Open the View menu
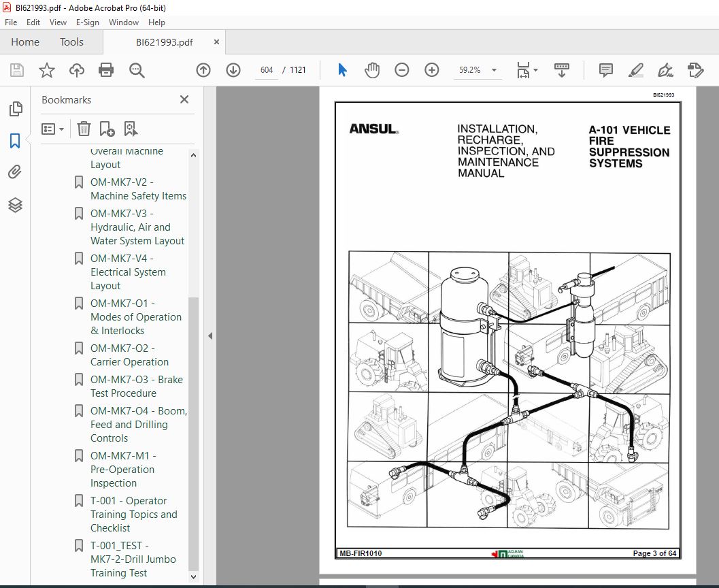 (x=58, y=22)
